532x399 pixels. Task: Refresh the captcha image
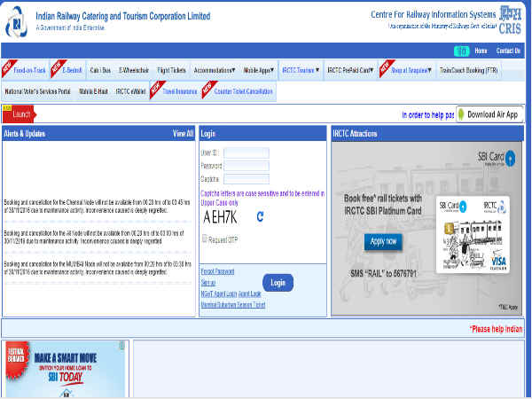point(260,216)
